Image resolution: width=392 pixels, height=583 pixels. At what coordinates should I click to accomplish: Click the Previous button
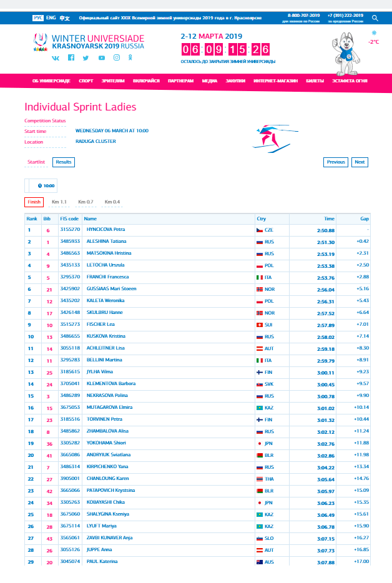(x=336, y=162)
